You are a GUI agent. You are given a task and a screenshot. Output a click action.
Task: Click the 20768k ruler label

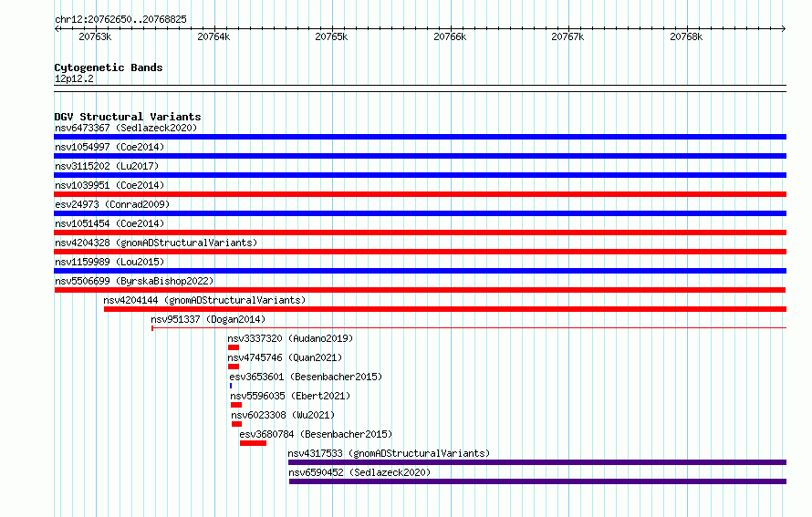click(686, 36)
